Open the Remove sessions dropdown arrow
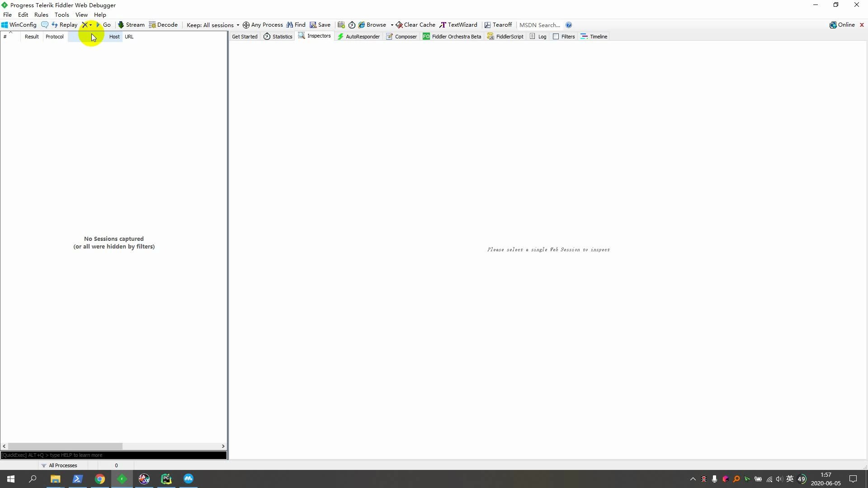The image size is (868, 488). [x=91, y=25]
